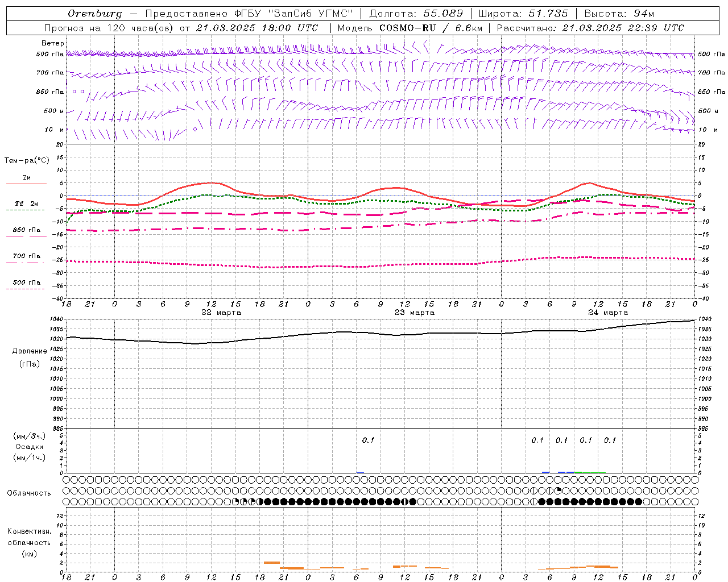Click the Модель COSMO-RU / 6.6км label
The width and height of the screenshot is (728, 582).
point(409,28)
